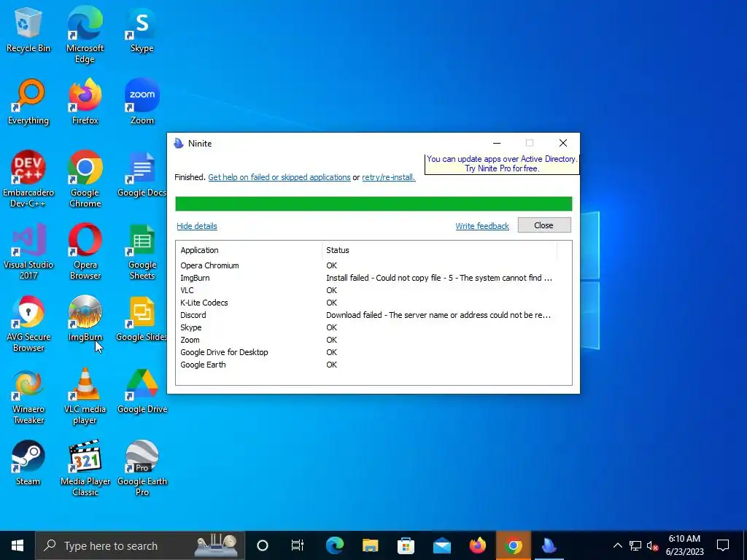The width and height of the screenshot is (747, 560).
Task: Minimize the Ninite window
Action: coord(497,143)
